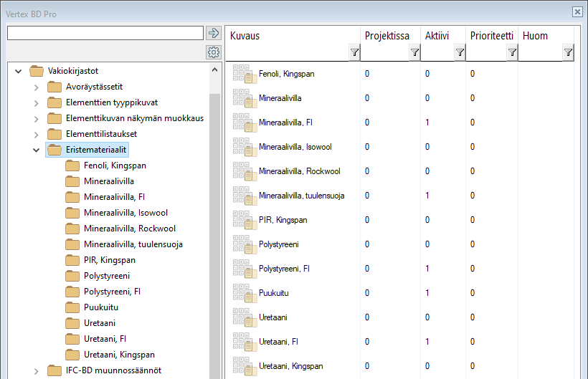Open the gear settings button below the search field
The height and width of the screenshot is (379, 588).
click(x=213, y=52)
